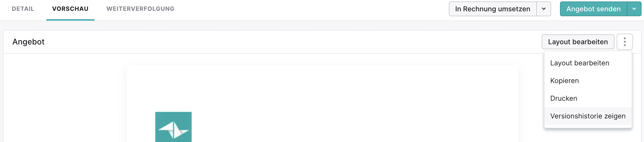The image size is (644, 142).
Task: Expand the Angebot senden dropdown arrow
Action: coord(634,9)
